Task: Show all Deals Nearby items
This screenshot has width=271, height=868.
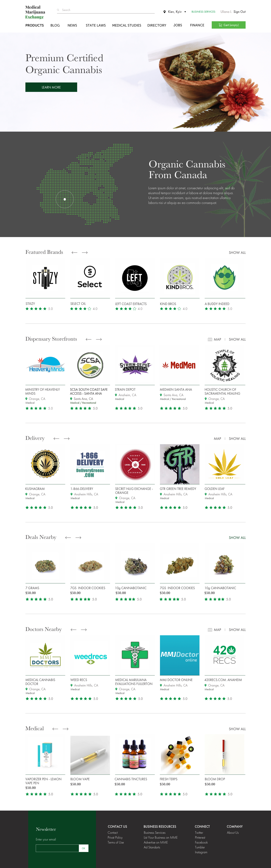Action: click(x=237, y=538)
